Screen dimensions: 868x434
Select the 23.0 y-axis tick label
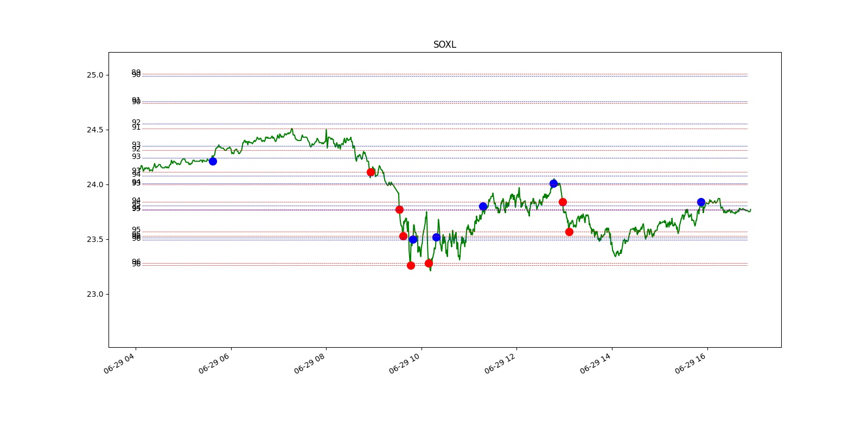(x=95, y=294)
